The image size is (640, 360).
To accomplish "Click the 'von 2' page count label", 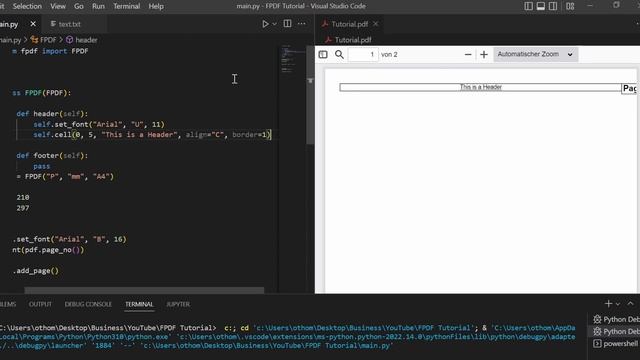I will coord(389,54).
